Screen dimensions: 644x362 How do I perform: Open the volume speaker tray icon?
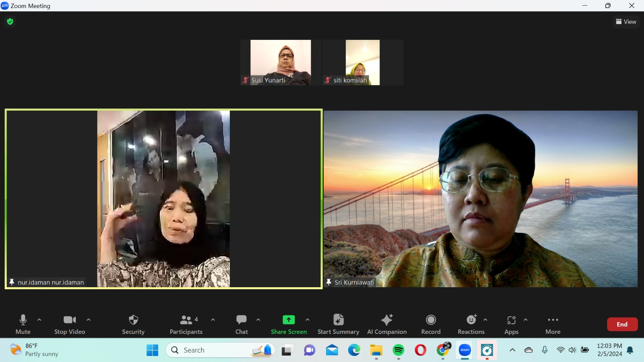click(x=572, y=350)
